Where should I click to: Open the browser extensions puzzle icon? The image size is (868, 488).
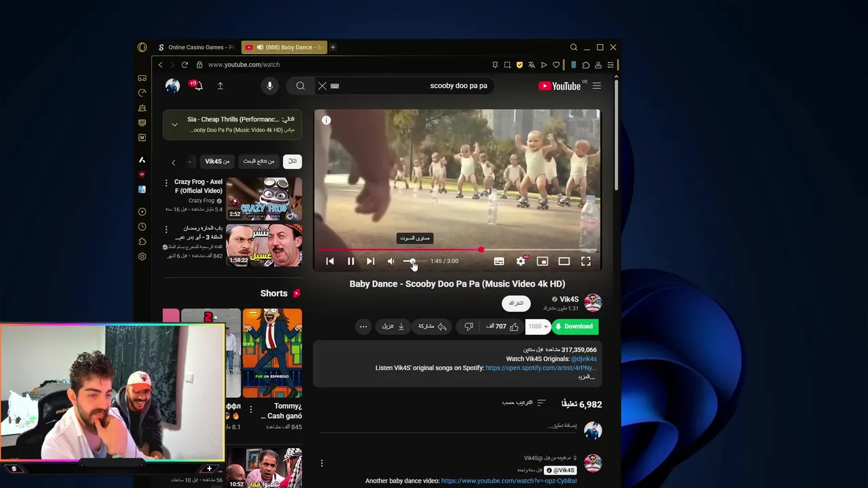tap(586, 65)
